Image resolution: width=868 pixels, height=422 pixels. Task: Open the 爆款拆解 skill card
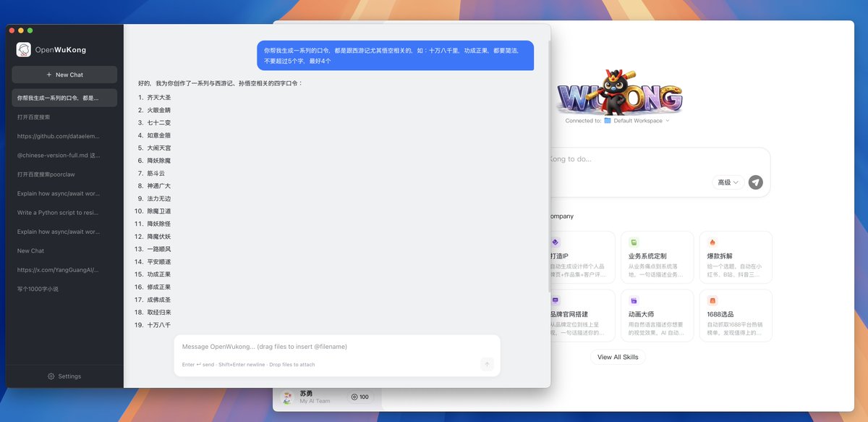(x=736, y=257)
